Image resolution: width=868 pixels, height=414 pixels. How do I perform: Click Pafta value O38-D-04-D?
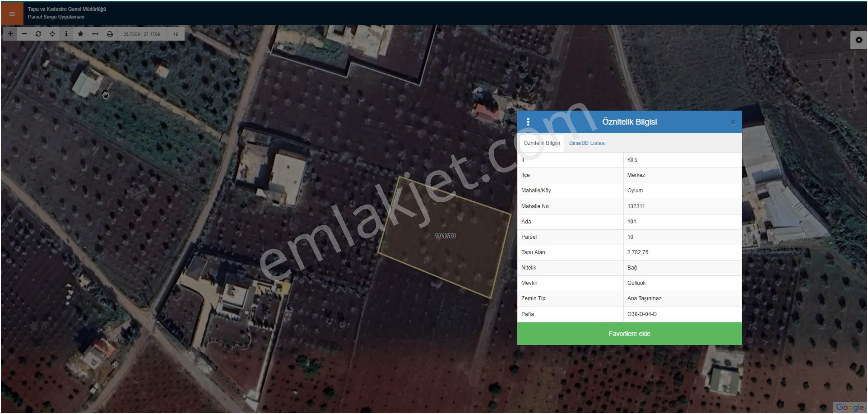[682, 314]
